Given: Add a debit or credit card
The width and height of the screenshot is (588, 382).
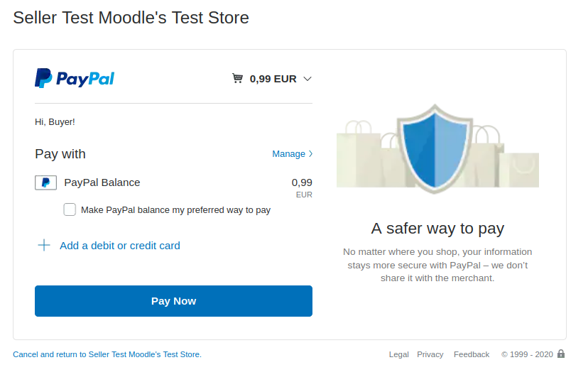Looking at the screenshot, I should [120, 246].
